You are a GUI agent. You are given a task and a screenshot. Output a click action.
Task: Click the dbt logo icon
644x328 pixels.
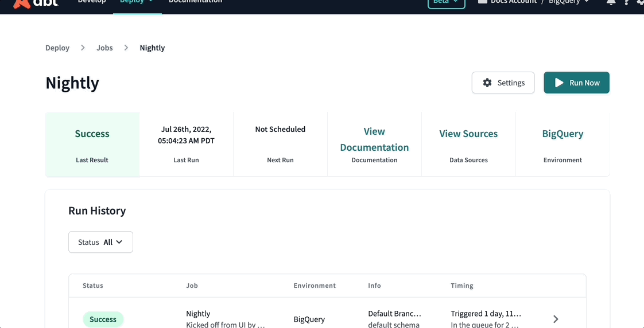point(22,3)
